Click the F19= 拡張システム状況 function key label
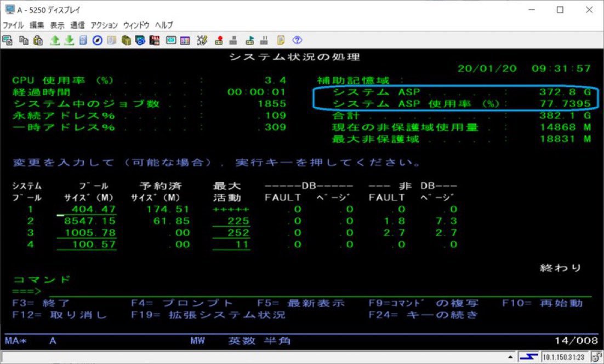The image size is (604, 364). [x=208, y=315]
